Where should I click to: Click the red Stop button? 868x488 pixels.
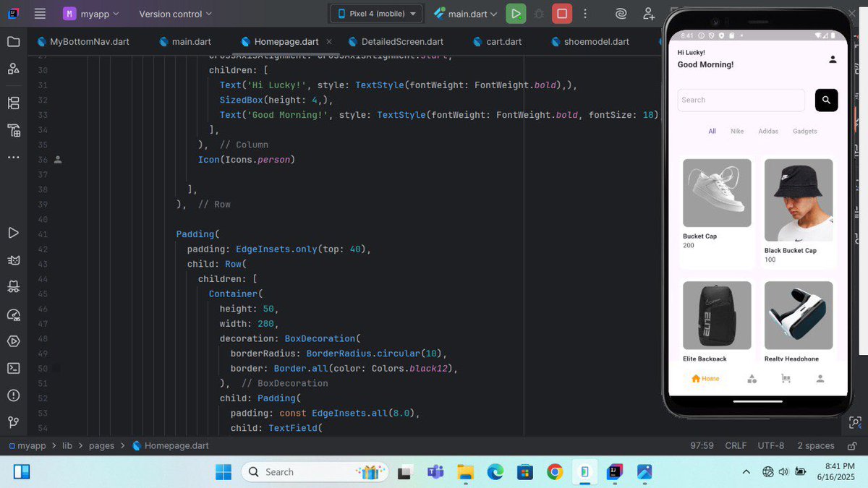(x=562, y=14)
